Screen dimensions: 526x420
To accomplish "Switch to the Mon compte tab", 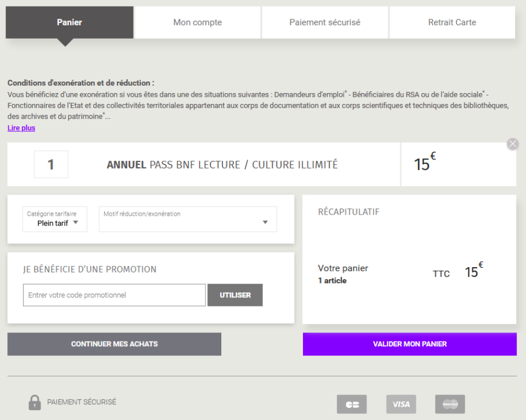I will click(x=198, y=23).
